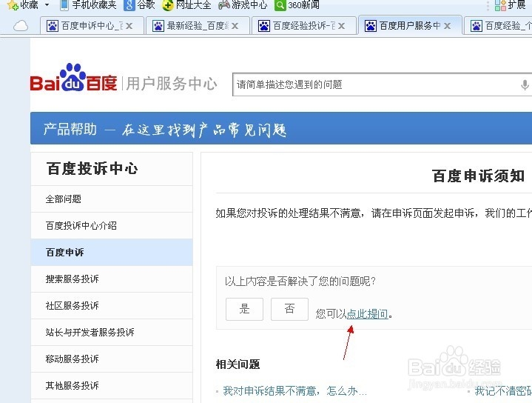Click the 否 button
This screenshot has width=532, height=403.
[289, 309]
